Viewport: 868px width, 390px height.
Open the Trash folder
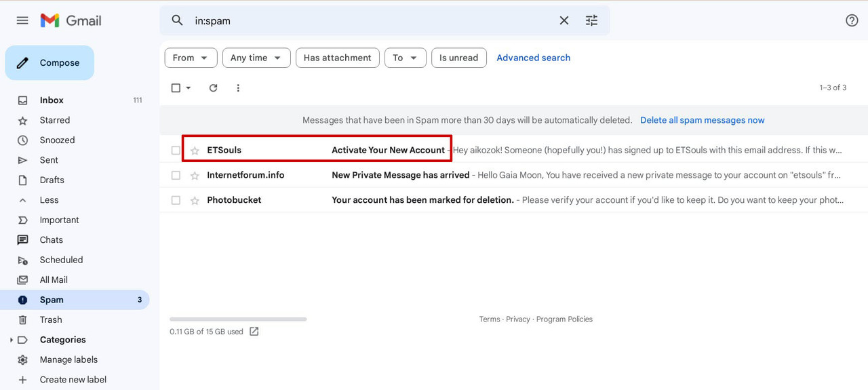click(x=75, y=319)
